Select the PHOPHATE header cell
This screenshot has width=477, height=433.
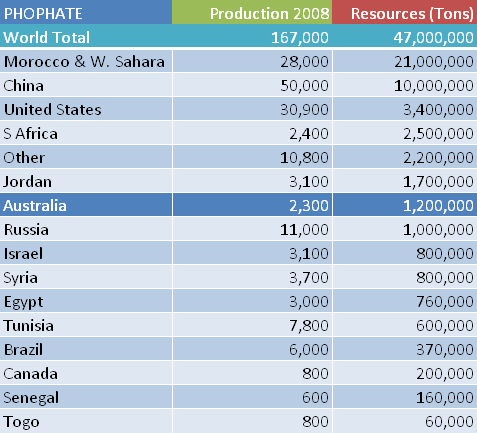pyautogui.click(x=86, y=12)
